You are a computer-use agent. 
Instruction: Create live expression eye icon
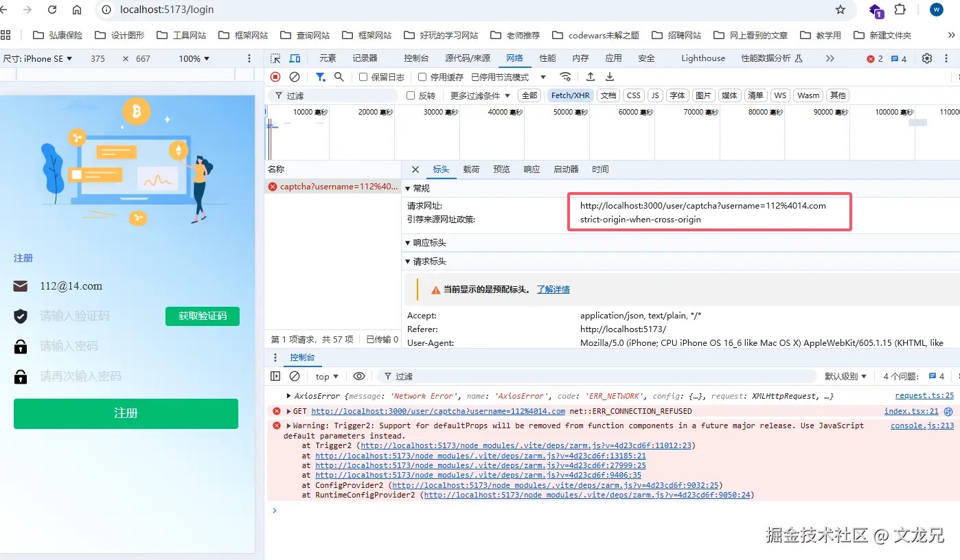pos(359,376)
